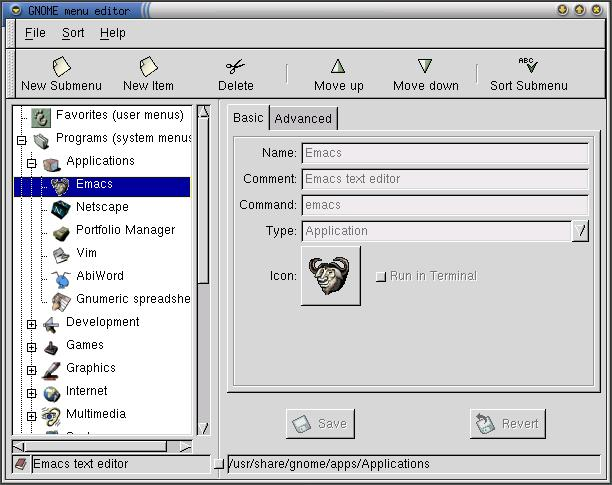
Task: Open the window menu icon in title bar
Action: coord(16,10)
